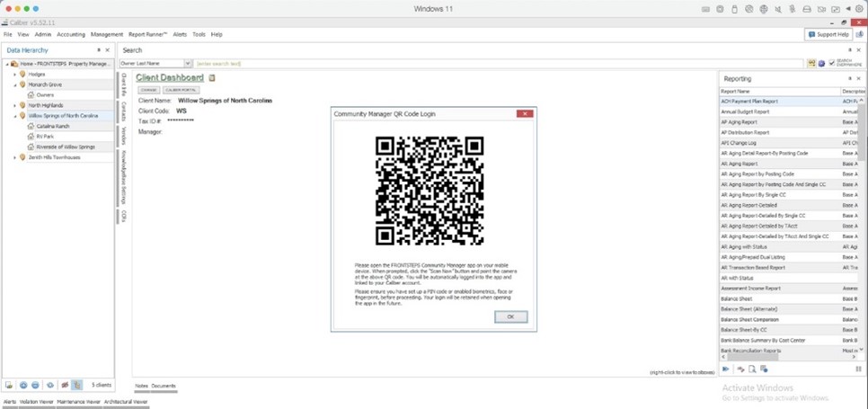Close the Reporting panel
Image resolution: width=868 pixels, height=409 pixels.
tap(859, 78)
